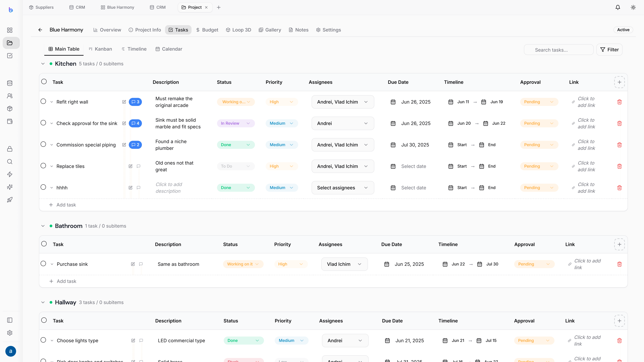Open assignees dropdown for hhhh task

(x=343, y=188)
